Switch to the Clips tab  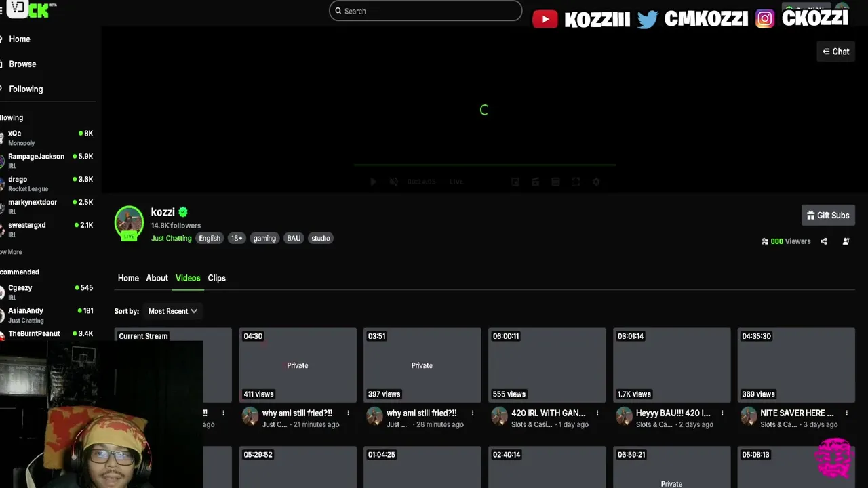click(x=216, y=278)
